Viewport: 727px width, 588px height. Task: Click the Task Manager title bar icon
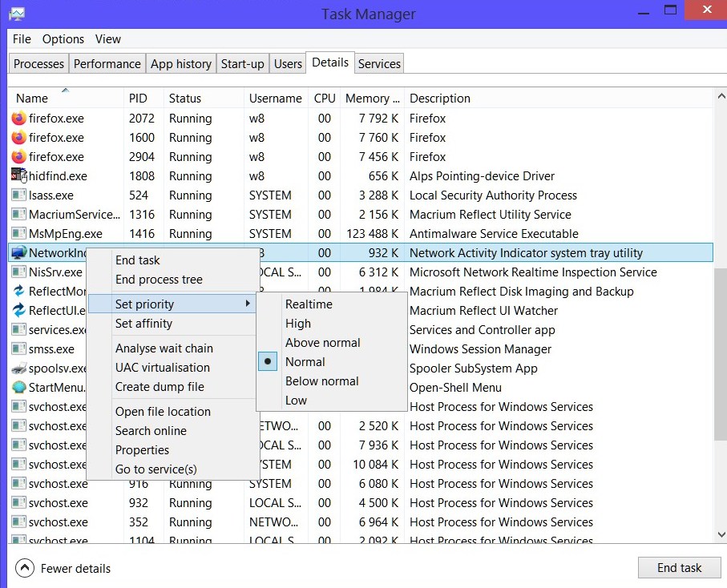click(x=17, y=14)
